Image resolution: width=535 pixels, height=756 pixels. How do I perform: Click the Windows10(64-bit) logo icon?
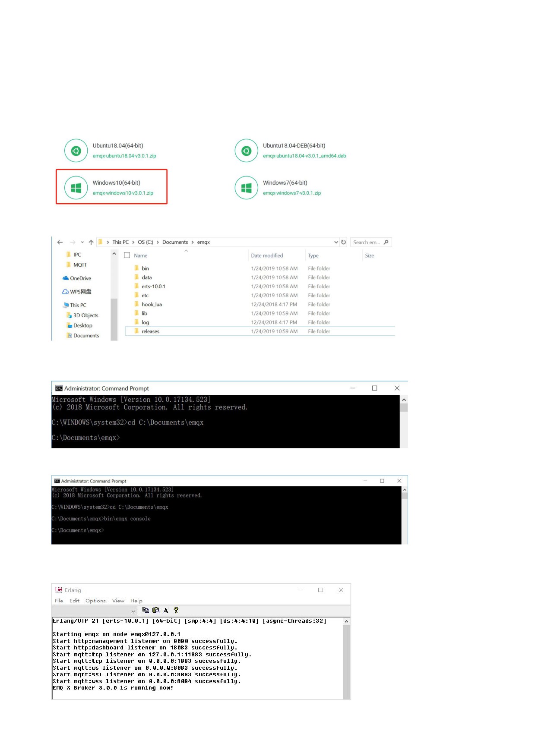coord(76,188)
